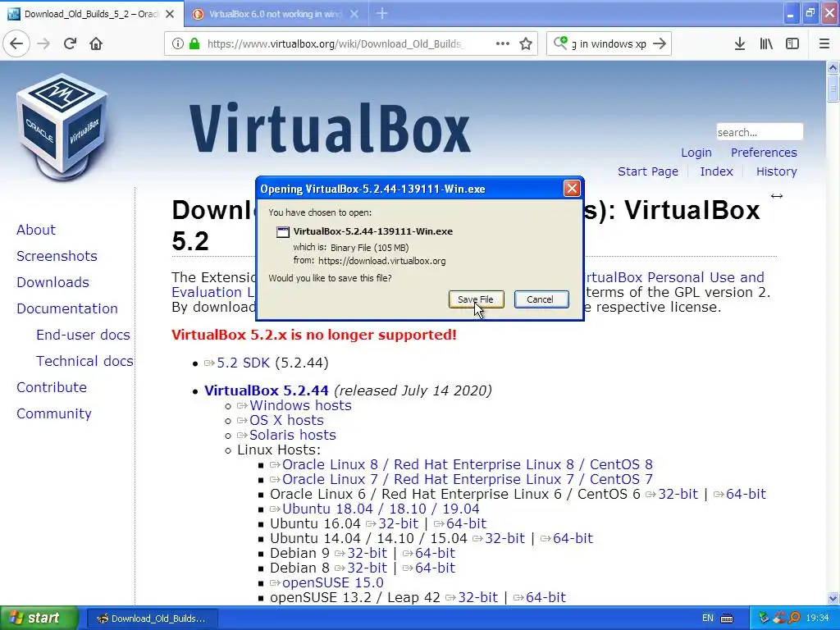Click the forward navigation arrow
This screenshot has height=630, width=840.
(43, 43)
